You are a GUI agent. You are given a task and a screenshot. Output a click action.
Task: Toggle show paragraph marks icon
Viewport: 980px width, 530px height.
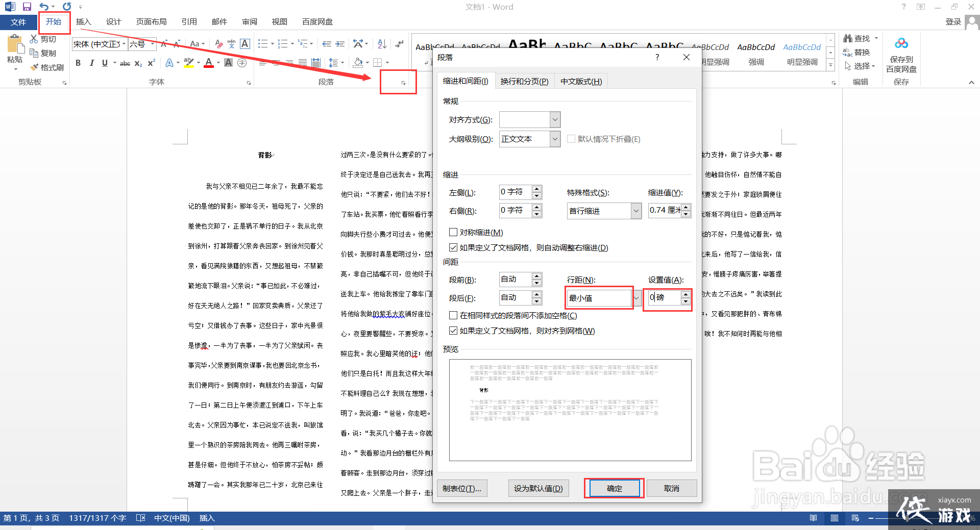pyautogui.click(x=400, y=44)
